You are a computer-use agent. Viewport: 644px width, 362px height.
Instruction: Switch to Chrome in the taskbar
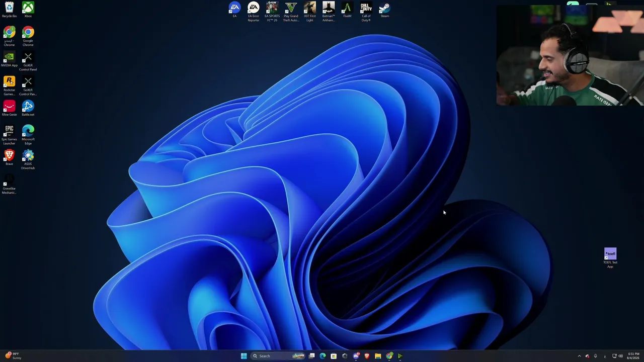pos(389,356)
